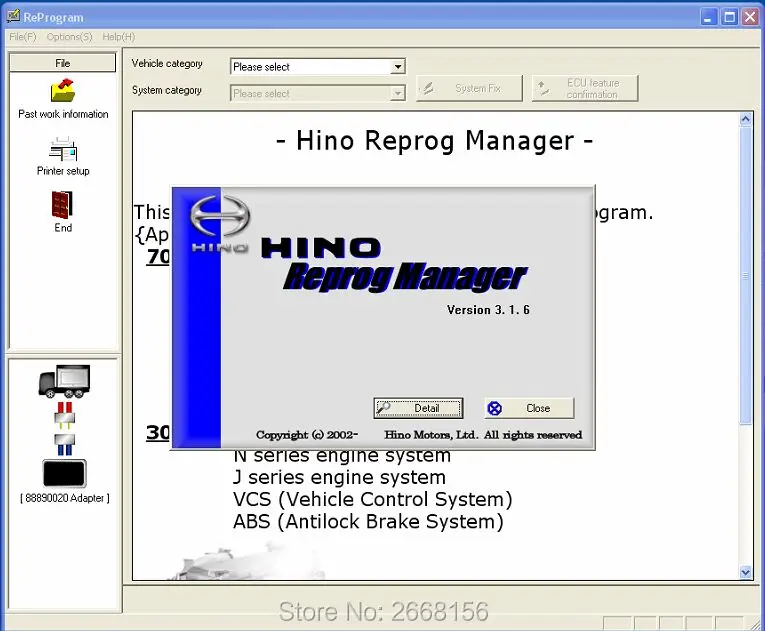Click 'VCS (Vehicle Control System)' text
Viewport: 765px width, 631px height.
click(373, 499)
